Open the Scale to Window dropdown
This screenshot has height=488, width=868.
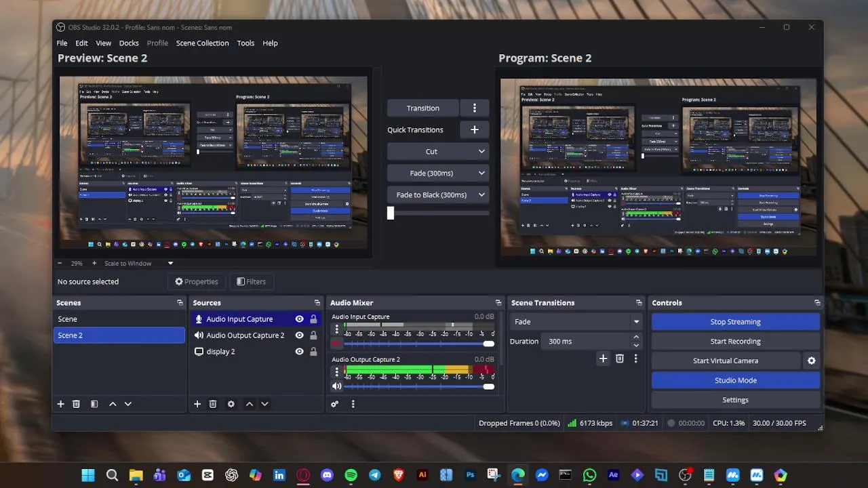click(x=139, y=263)
